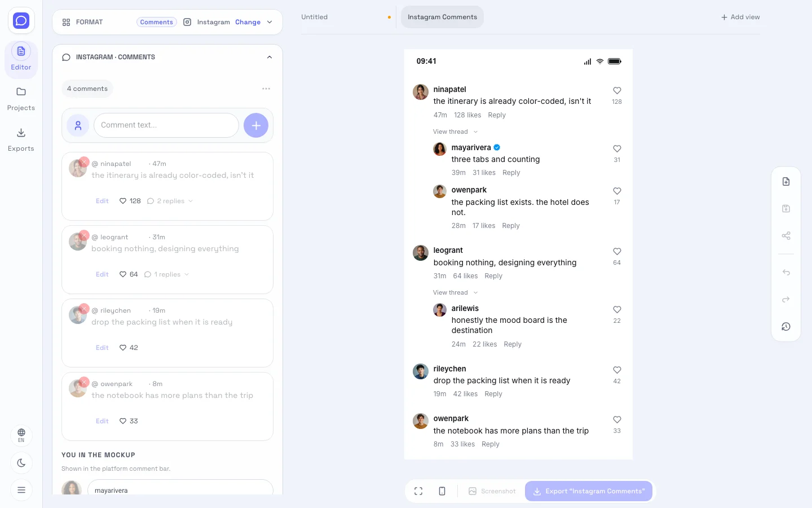This screenshot has width=812, height=508.
Task: Remove ninapatel comment with red X
Action: (84, 162)
